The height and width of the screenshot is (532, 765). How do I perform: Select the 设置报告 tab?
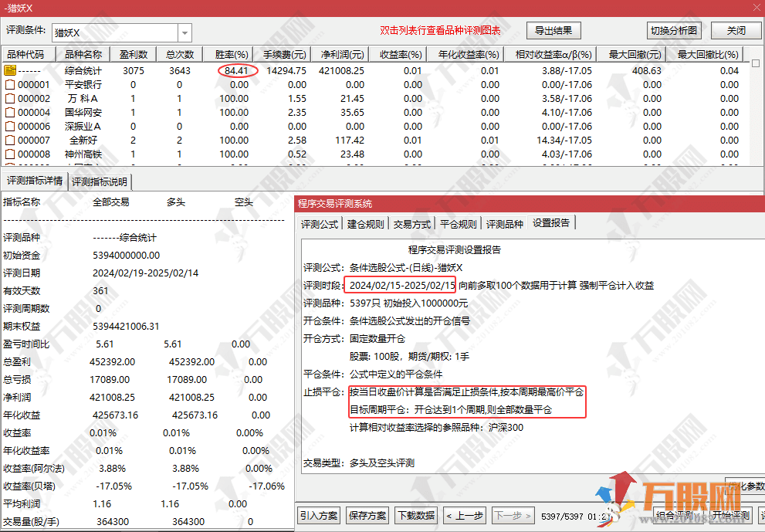pyautogui.click(x=551, y=222)
